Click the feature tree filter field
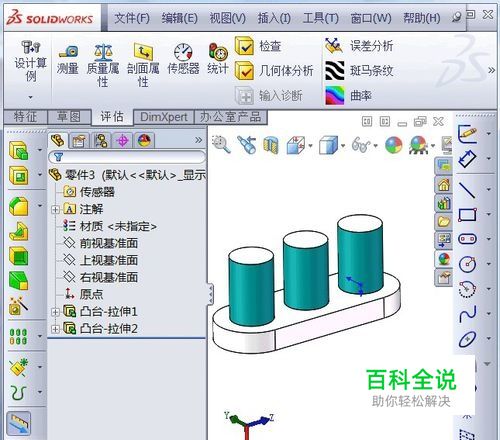 pos(127,157)
